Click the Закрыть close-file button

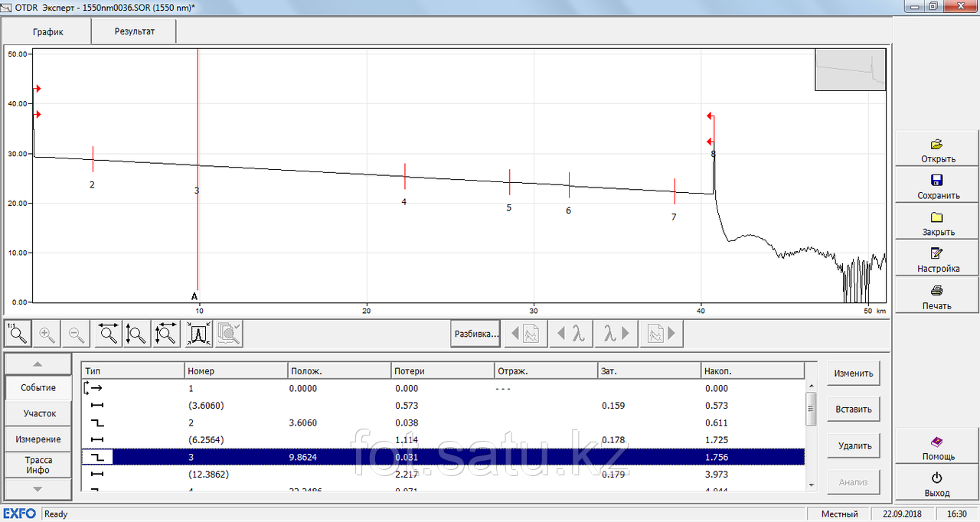(x=937, y=223)
